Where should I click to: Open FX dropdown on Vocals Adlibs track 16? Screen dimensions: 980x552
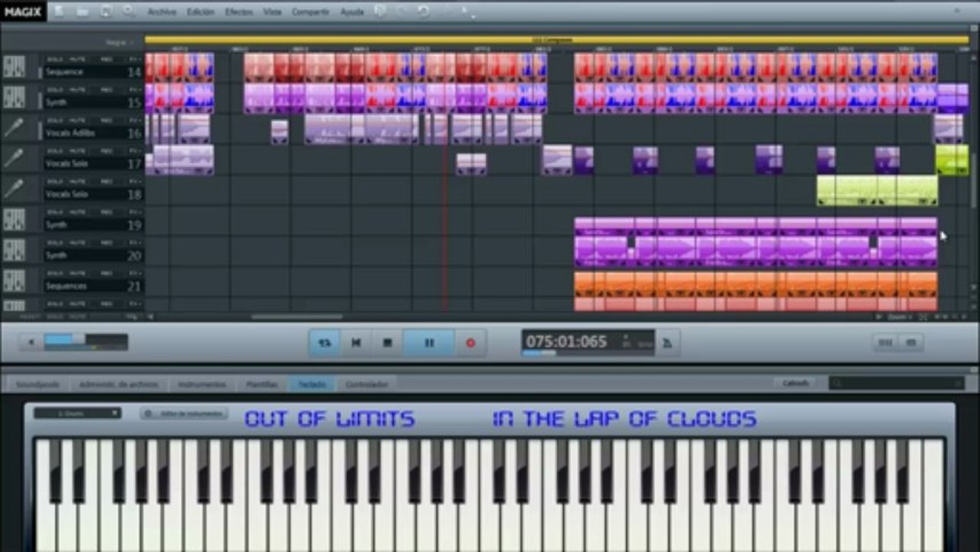135,120
